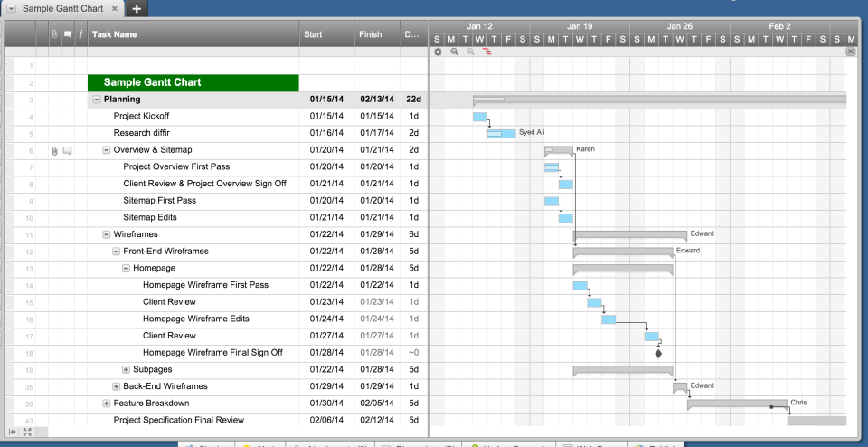Click the Final Sign Off milestone diamond
Viewport: 868px width, 447px height.
point(658,354)
